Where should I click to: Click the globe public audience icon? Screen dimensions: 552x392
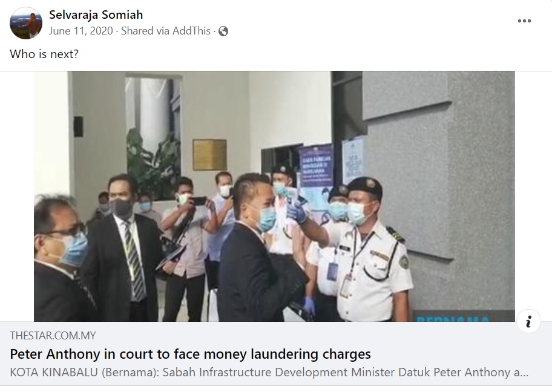coord(223,31)
